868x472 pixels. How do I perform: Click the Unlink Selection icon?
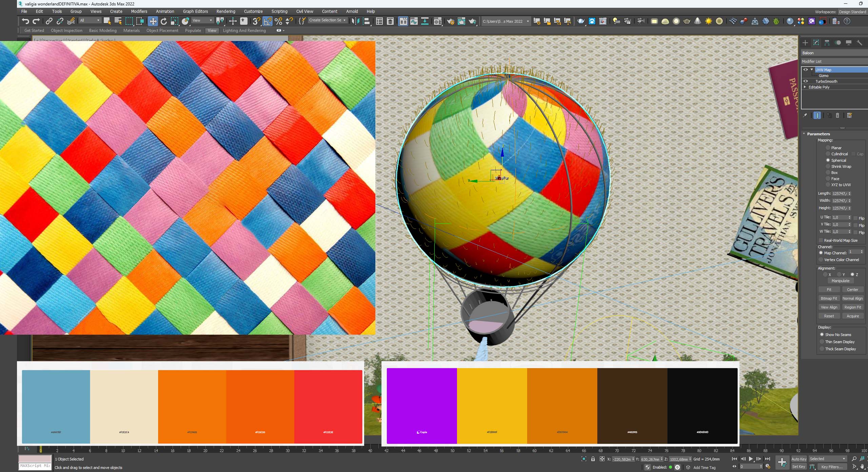[x=60, y=21]
